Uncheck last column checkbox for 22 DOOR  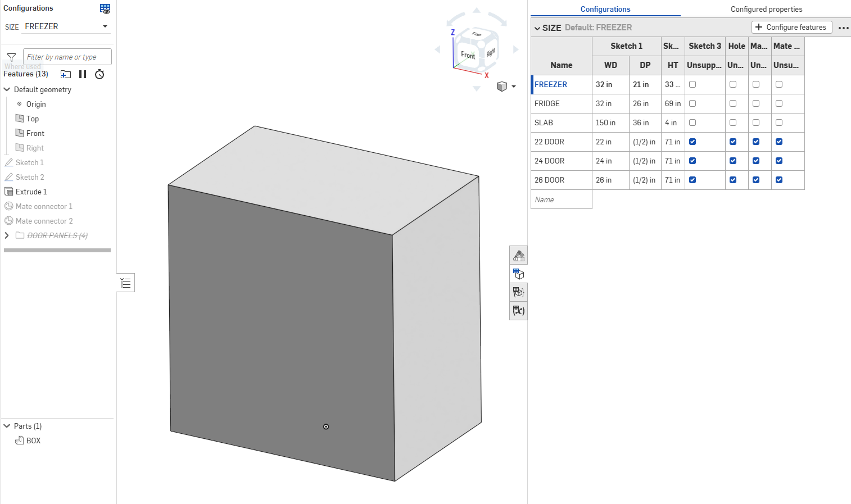tap(779, 142)
